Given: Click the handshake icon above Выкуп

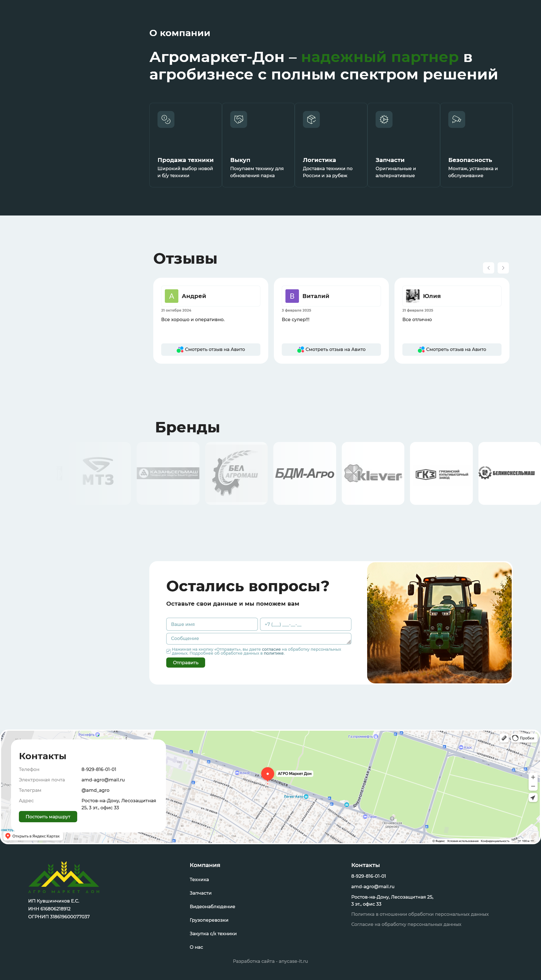Looking at the screenshot, I should pyautogui.click(x=239, y=119).
